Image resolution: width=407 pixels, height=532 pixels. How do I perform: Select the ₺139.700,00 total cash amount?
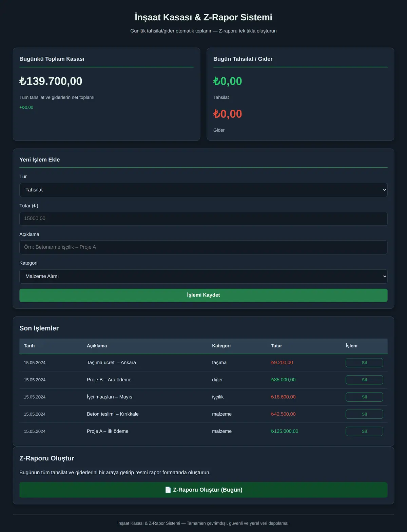pos(51,81)
